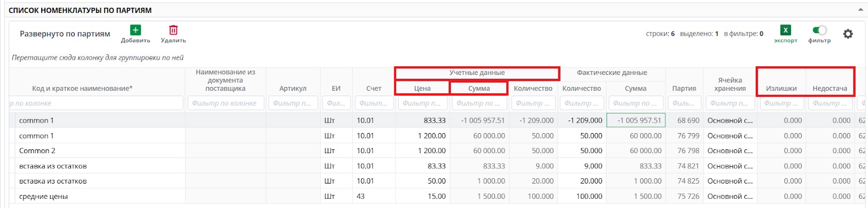
Task: Click the Недостача column header
Action: (829, 88)
